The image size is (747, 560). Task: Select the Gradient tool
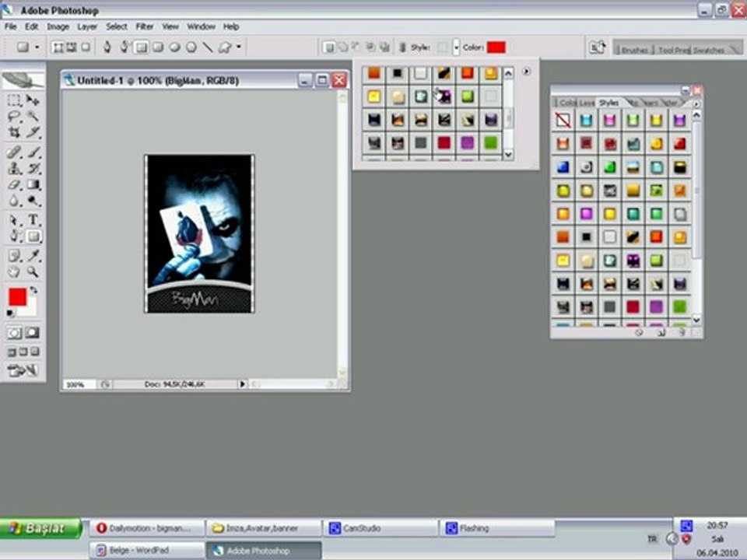point(33,185)
